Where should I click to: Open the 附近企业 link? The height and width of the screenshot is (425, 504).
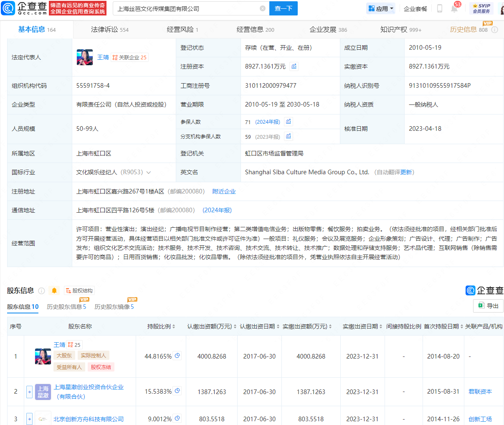tap(224, 191)
